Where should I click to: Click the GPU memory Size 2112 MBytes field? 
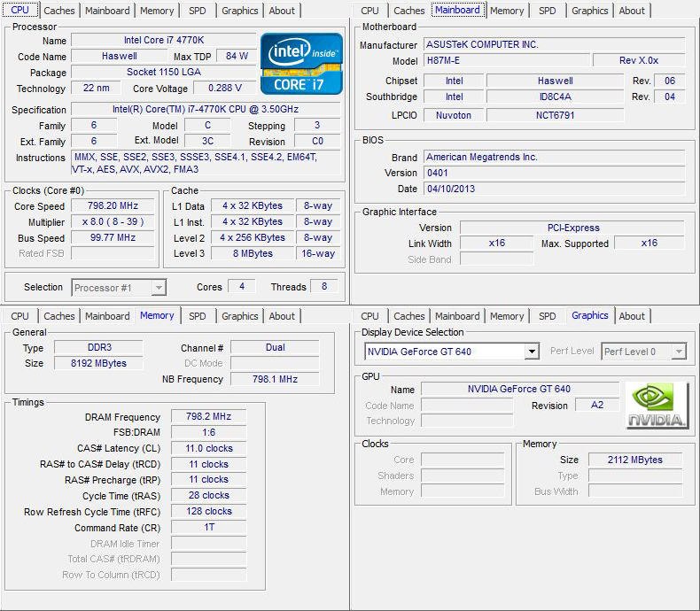pos(634,460)
